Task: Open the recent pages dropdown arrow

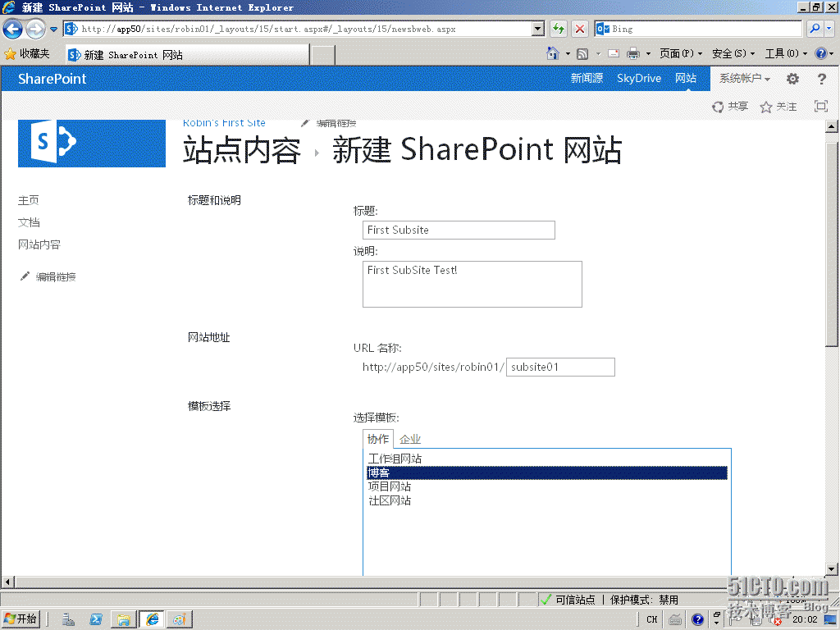Action: click(53, 30)
